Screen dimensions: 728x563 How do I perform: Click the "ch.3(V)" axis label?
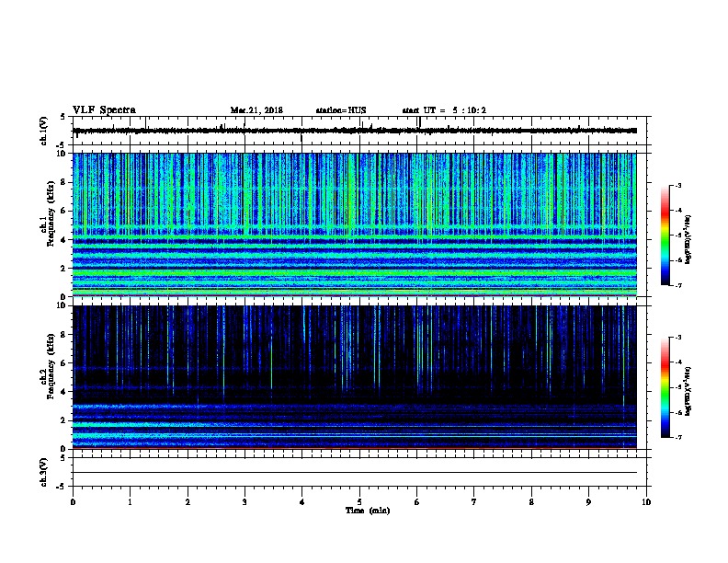pos(44,472)
